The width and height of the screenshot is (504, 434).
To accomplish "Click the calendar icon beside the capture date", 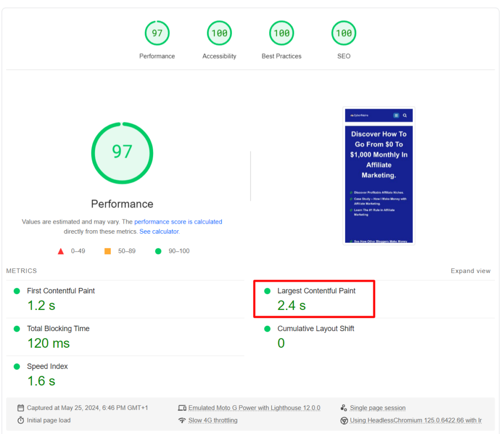I will tap(20, 407).
